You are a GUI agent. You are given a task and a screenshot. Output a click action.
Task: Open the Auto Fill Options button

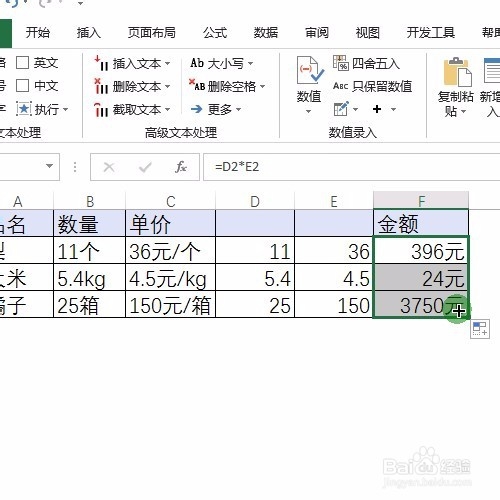(x=480, y=329)
